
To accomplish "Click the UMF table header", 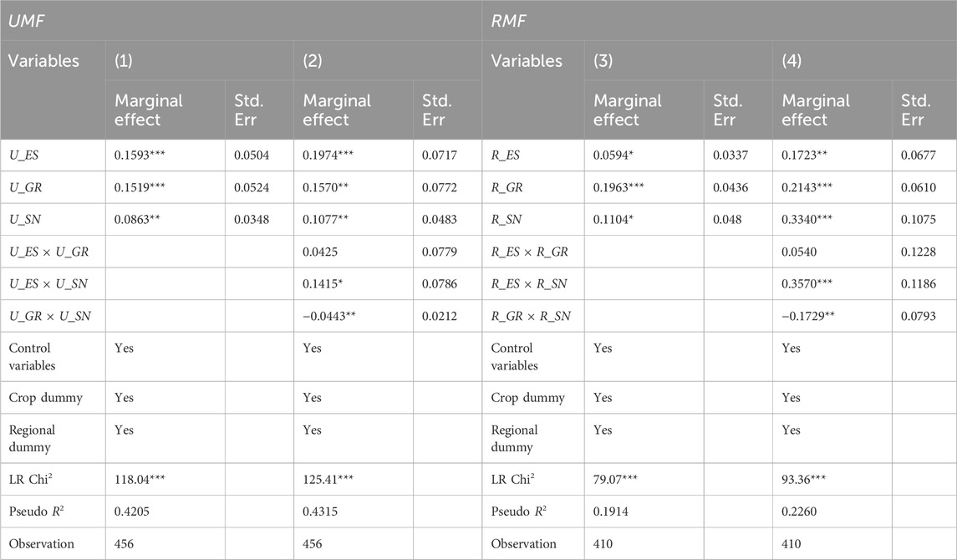I will click(26, 21).
